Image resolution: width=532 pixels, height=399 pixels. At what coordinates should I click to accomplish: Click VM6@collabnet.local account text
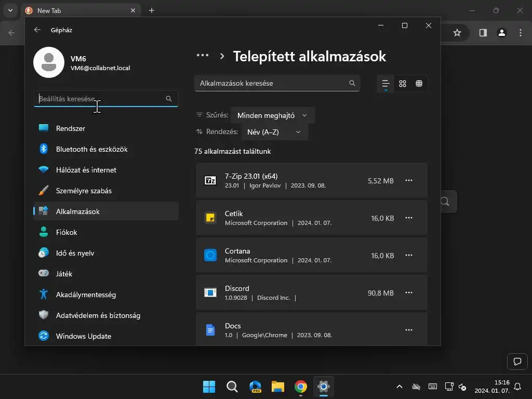100,68
